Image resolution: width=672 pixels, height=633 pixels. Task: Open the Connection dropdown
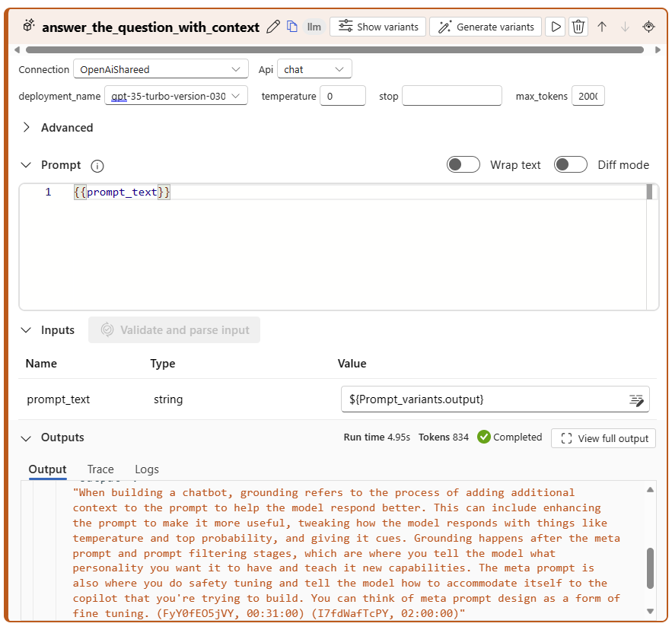coord(161,69)
